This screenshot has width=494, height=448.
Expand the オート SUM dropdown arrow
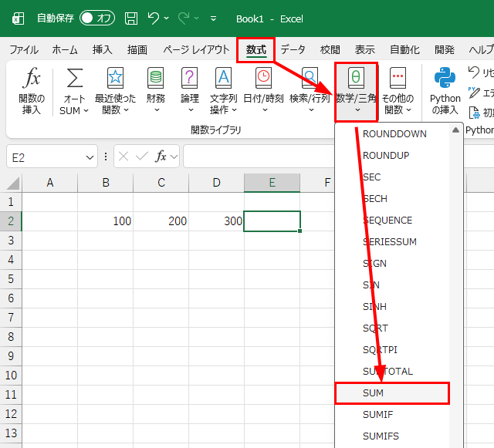point(86,110)
